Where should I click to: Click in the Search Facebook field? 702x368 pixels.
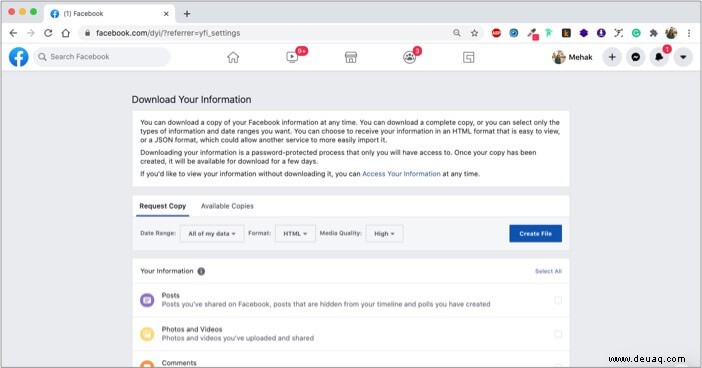click(102, 57)
